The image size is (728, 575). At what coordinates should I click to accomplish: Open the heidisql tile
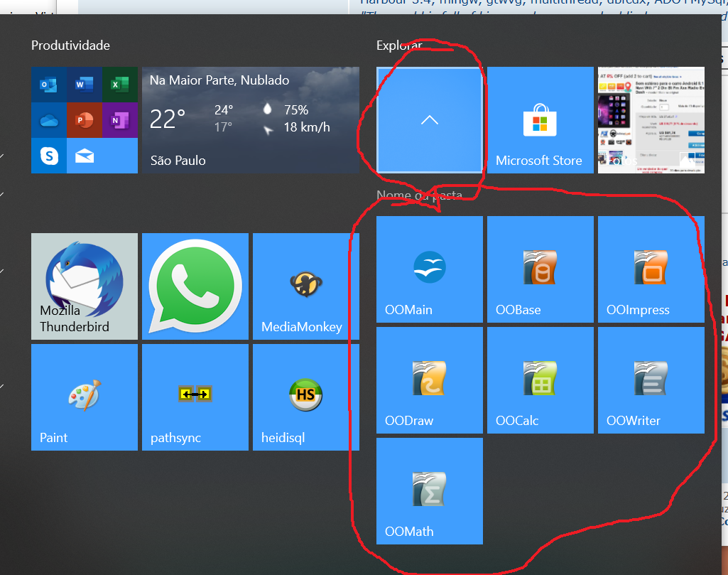[305, 397]
